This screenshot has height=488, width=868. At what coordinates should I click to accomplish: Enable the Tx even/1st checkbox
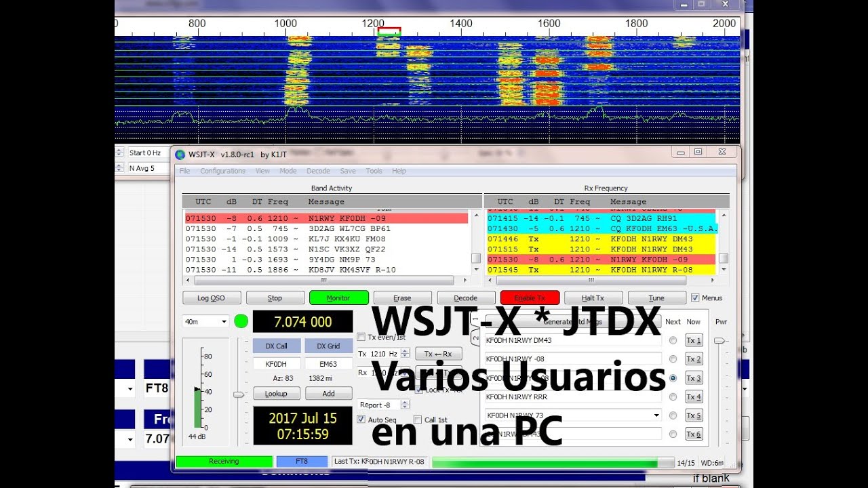click(x=361, y=337)
